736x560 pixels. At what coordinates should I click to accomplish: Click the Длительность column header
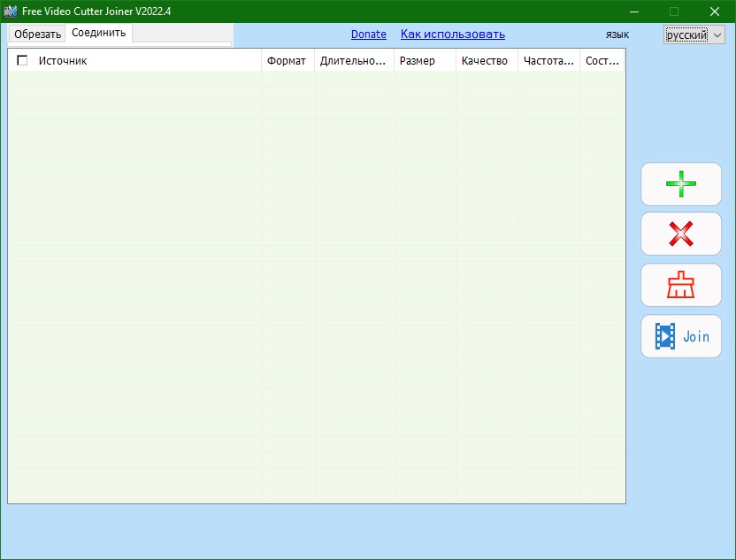pyautogui.click(x=354, y=61)
